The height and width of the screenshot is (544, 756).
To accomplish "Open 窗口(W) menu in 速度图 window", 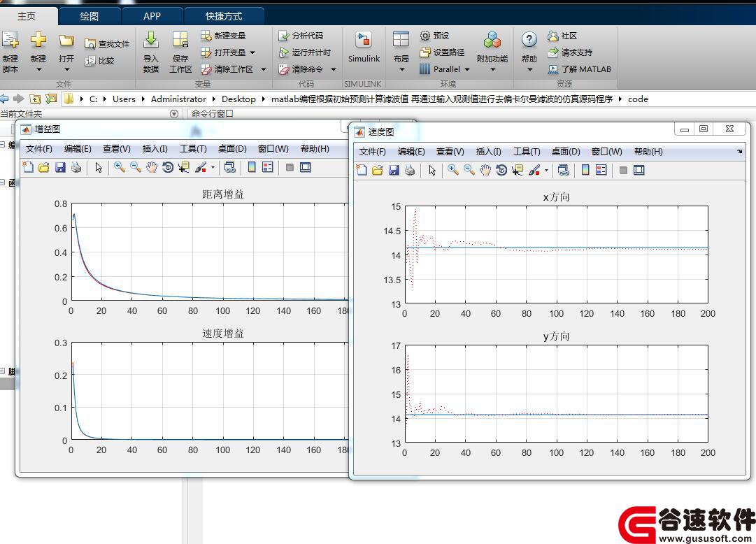I will click(x=606, y=152).
